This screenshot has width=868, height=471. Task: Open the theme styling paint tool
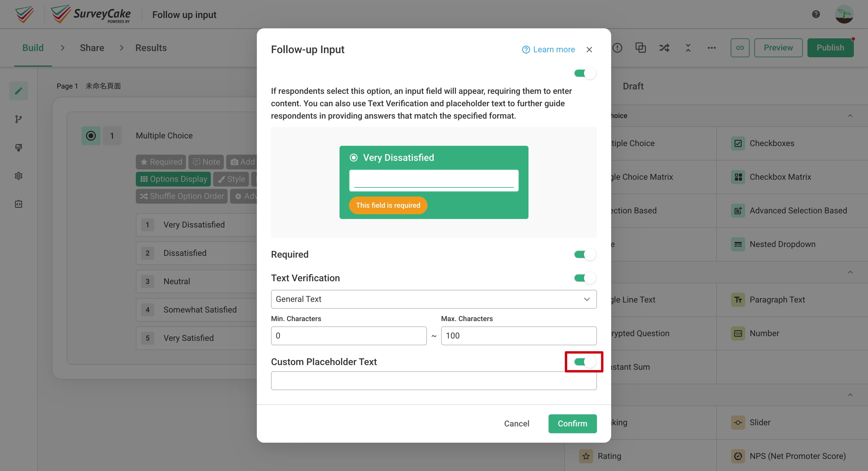pos(19,148)
